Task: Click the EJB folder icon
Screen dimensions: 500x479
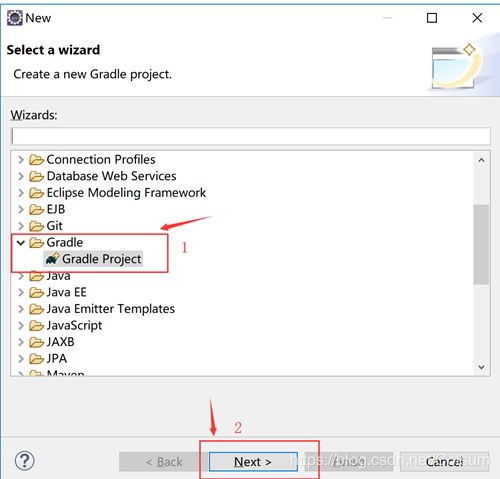Action: pyautogui.click(x=36, y=209)
